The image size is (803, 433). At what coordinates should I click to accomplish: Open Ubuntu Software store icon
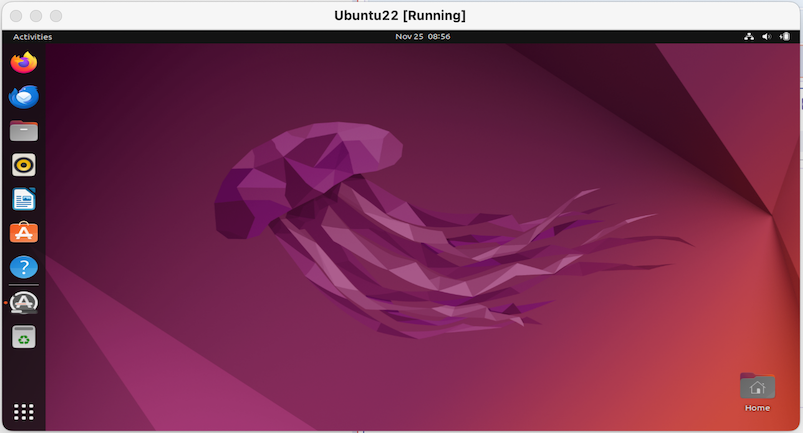point(24,233)
